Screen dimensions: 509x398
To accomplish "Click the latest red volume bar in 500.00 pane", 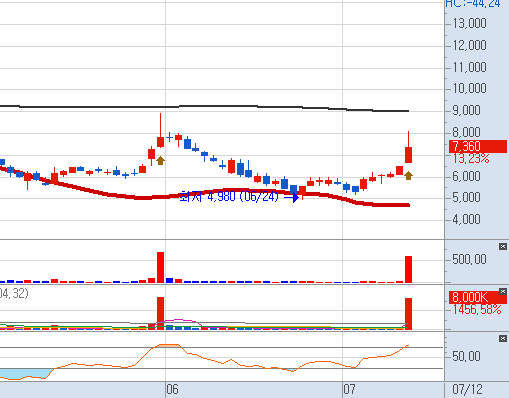I will pyautogui.click(x=408, y=269).
